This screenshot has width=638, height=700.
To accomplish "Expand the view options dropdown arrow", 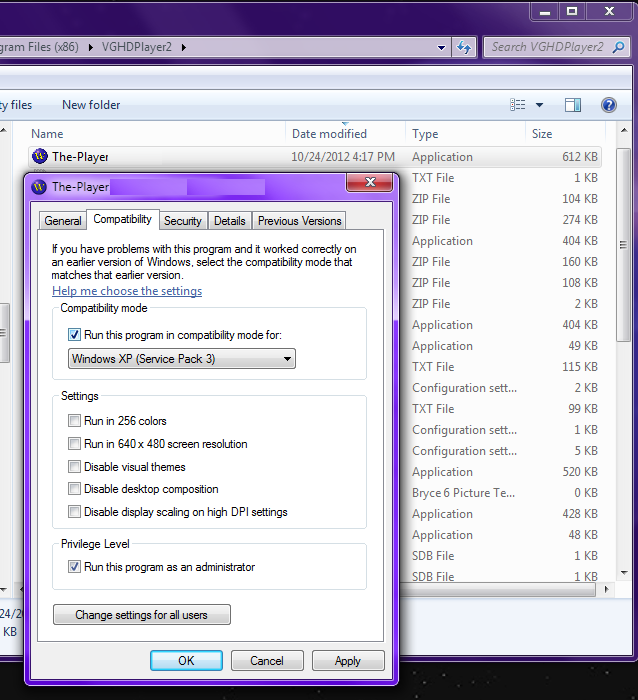I will click(x=539, y=105).
